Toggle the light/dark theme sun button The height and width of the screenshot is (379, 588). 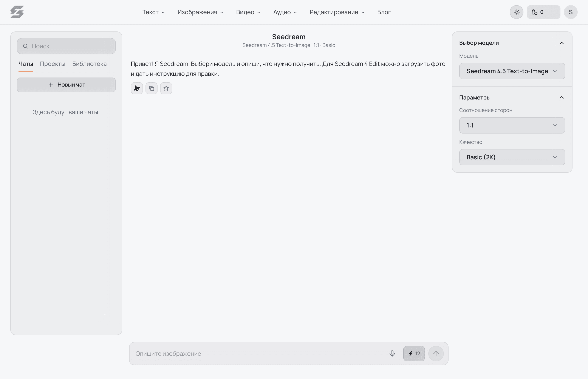coord(516,12)
